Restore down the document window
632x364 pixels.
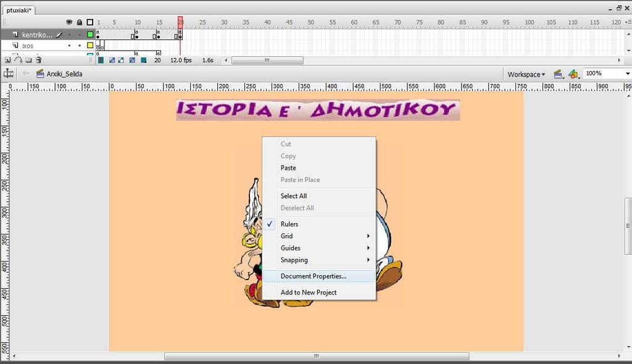pyautogui.click(x=618, y=8)
